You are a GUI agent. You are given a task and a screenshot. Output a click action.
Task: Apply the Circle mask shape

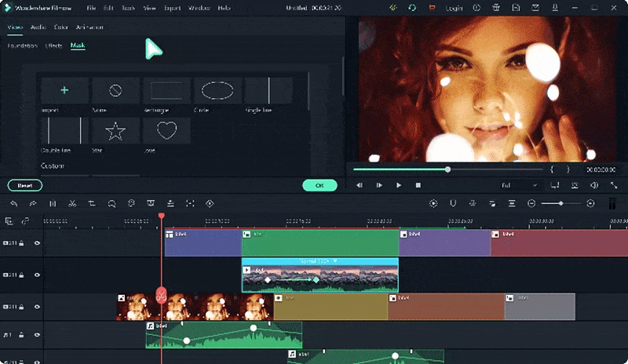(217, 91)
